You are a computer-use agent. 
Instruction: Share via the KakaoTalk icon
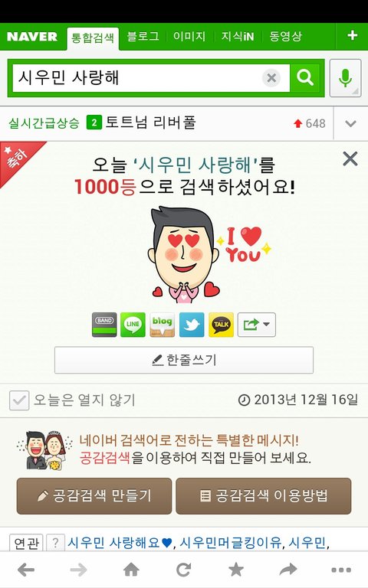(221, 325)
